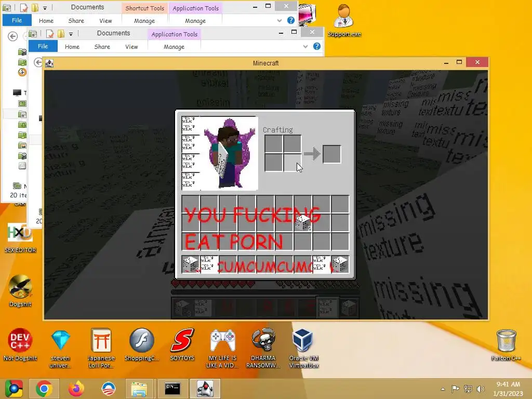This screenshot has height=399, width=532.
Task: Open the volume speaker tray icon
Action: click(481, 389)
